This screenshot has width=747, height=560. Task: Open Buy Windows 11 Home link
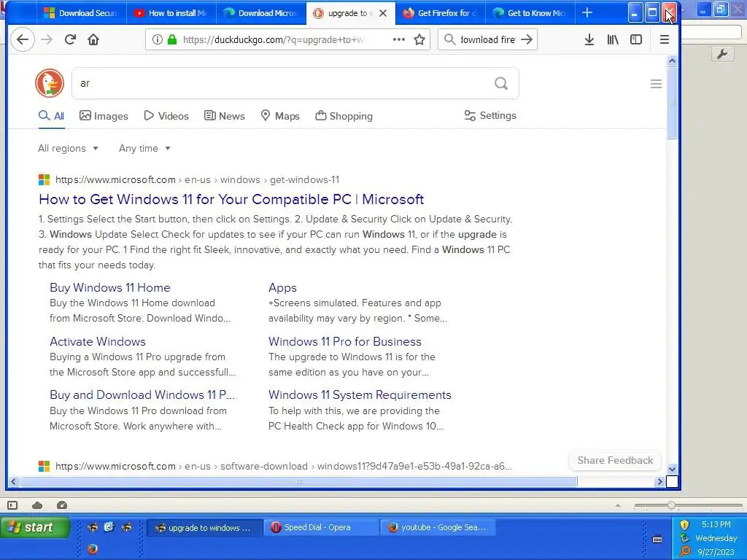pos(110,287)
